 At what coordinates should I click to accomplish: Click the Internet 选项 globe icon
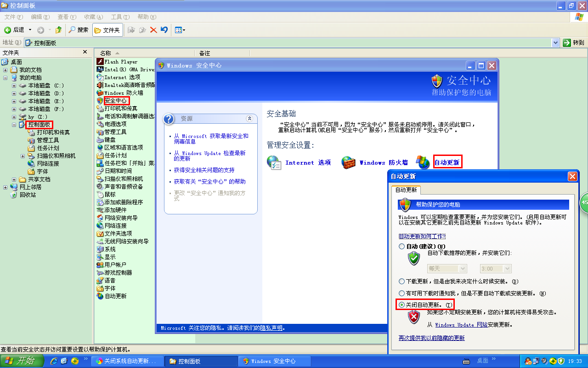pos(274,162)
